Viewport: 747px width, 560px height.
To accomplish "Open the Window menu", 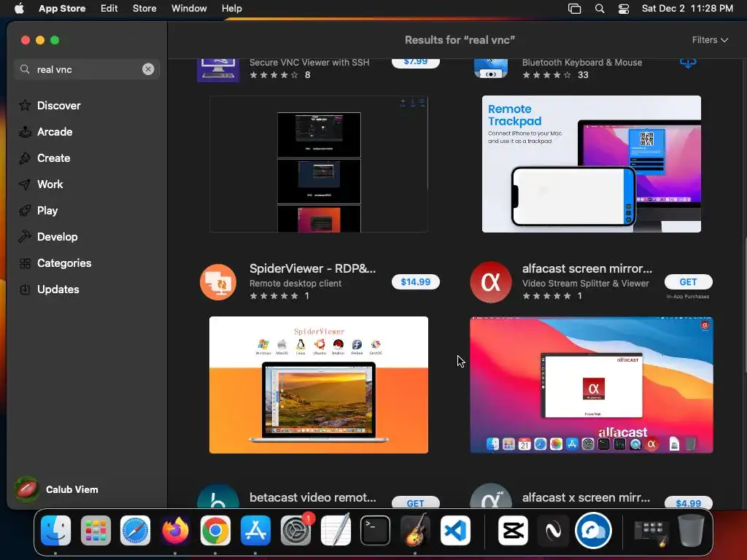I will pyautogui.click(x=189, y=9).
